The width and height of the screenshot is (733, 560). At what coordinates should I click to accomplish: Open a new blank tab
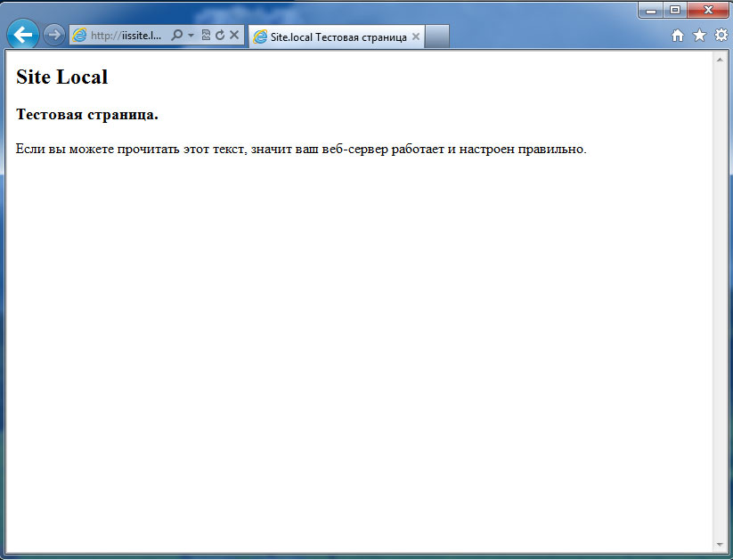coord(437,37)
